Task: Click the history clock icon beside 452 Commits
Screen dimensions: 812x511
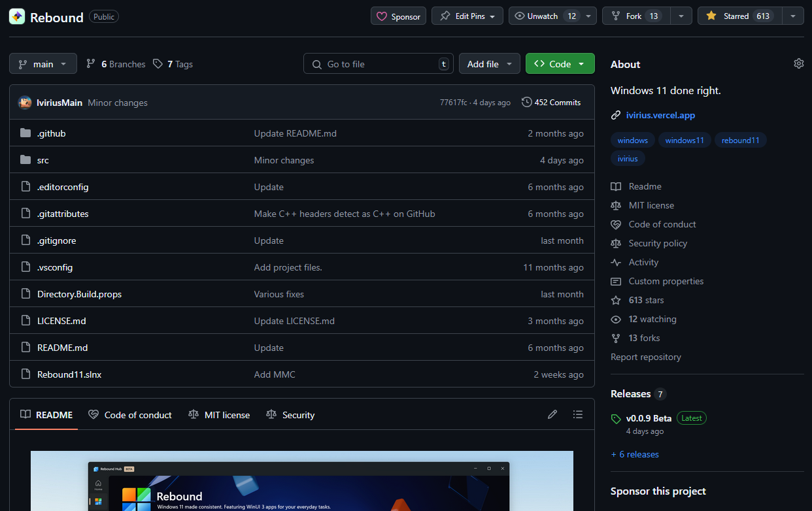Action: tap(527, 103)
